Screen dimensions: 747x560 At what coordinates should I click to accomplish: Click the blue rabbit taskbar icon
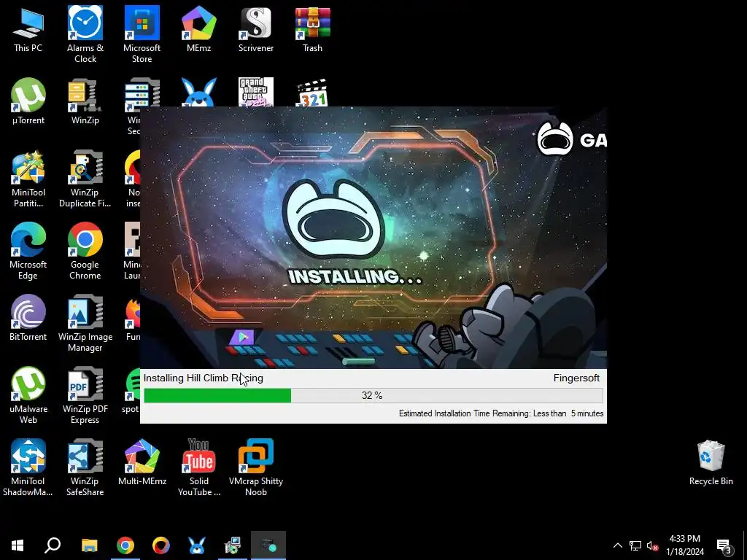pos(197,545)
